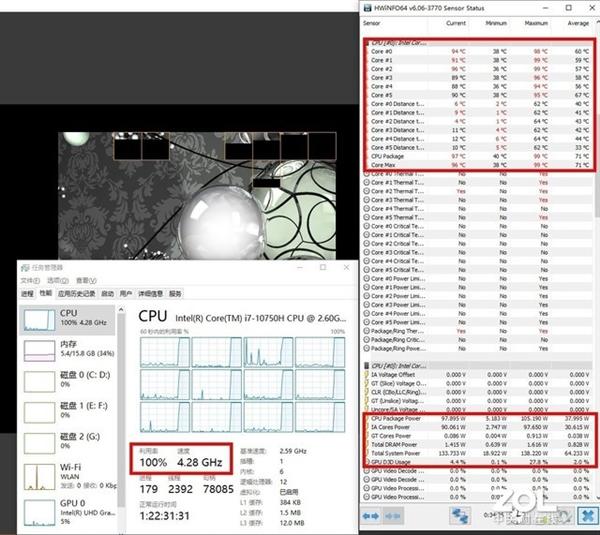The height and width of the screenshot is (535, 600).
Task: Click the gray shrink-columns arrows in HWiNFO
Action: coord(392,516)
